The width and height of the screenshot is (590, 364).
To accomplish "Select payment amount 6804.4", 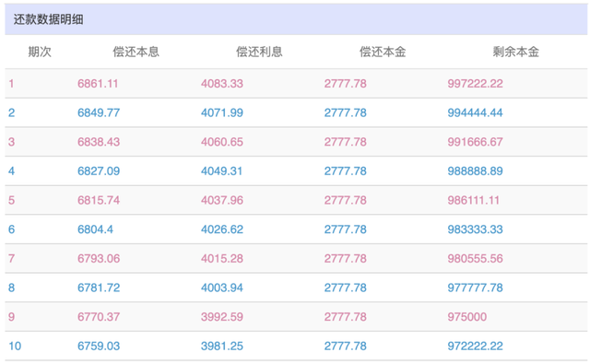I will 95,229.
